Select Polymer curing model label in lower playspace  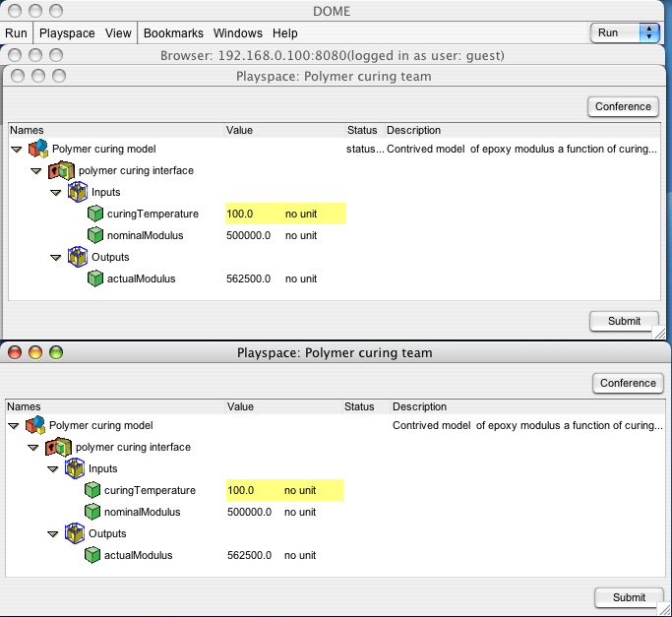(x=100, y=425)
